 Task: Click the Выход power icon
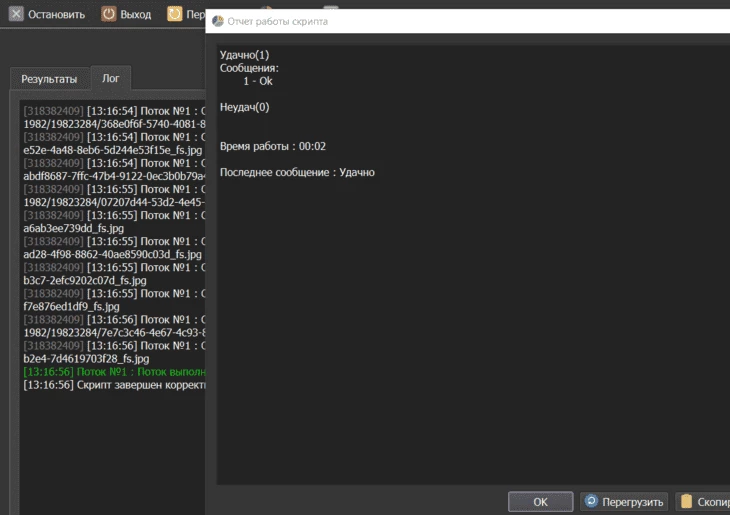click(x=108, y=14)
